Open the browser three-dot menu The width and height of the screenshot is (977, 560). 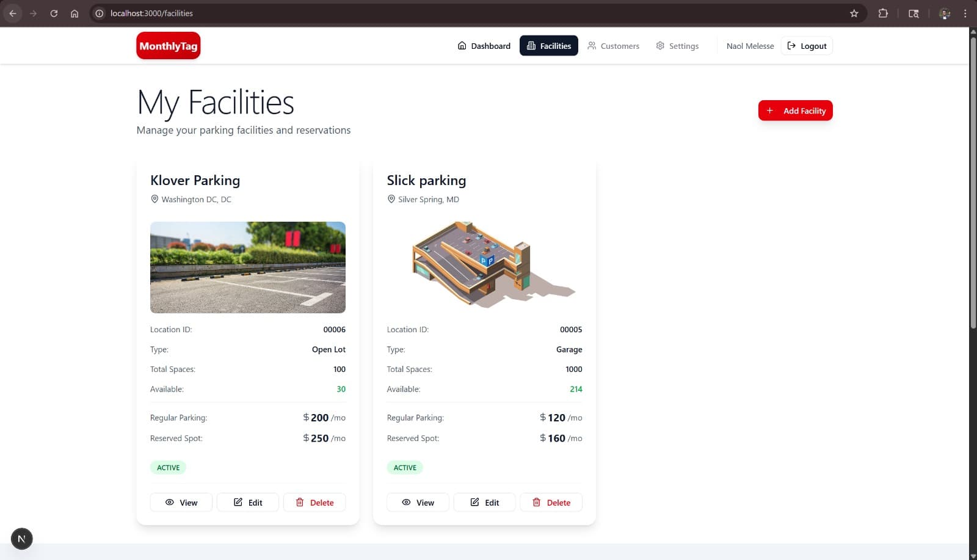[x=965, y=13]
